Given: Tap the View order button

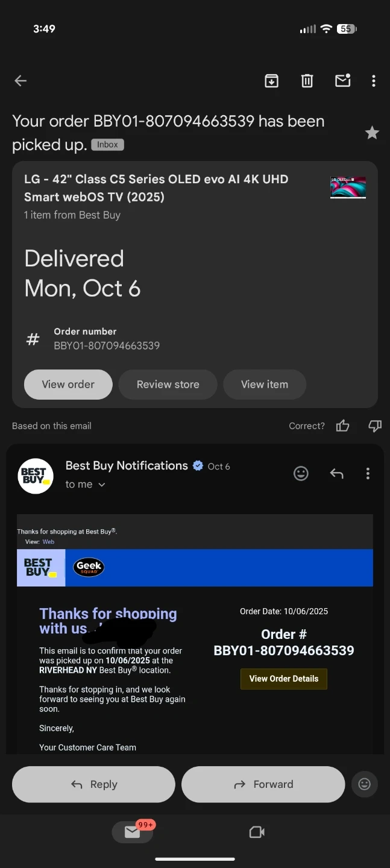Looking at the screenshot, I should [68, 385].
